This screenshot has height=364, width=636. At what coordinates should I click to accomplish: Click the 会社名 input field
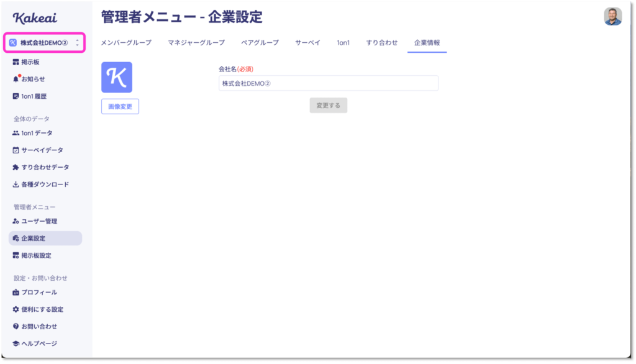coord(328,83)
